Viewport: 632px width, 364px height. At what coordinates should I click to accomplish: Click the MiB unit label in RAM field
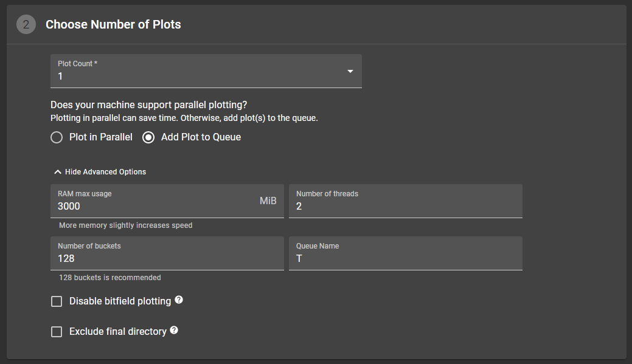[x=268, y=201]
